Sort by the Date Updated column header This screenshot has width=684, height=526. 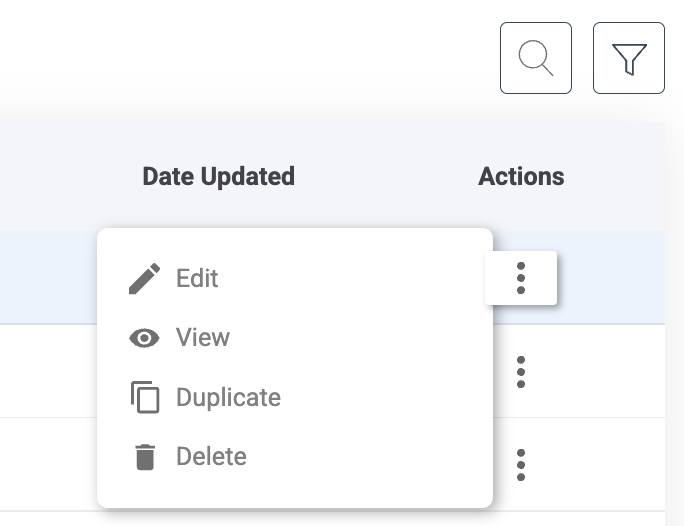[218, 177]
